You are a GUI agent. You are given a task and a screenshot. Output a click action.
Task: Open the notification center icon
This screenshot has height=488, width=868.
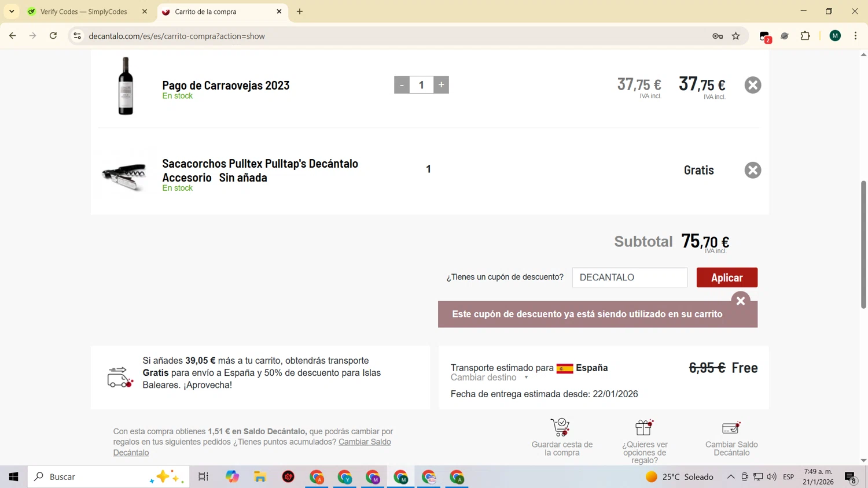851,478
